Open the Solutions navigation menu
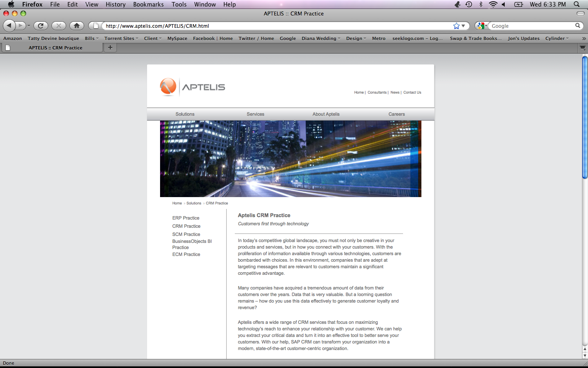The width and height of the screenshot is (588, 368). click(185, 114)
